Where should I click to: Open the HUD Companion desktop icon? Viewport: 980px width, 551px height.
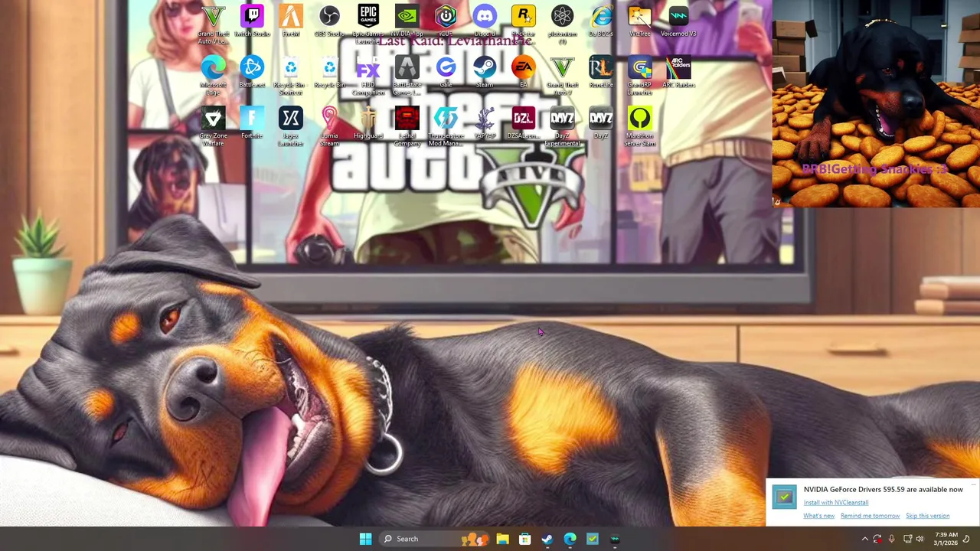pyautogui.click(x=368, y=75)
